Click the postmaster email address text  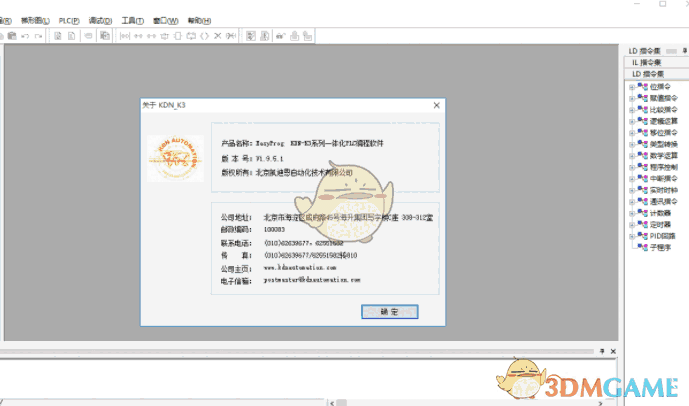coord(312,280)
